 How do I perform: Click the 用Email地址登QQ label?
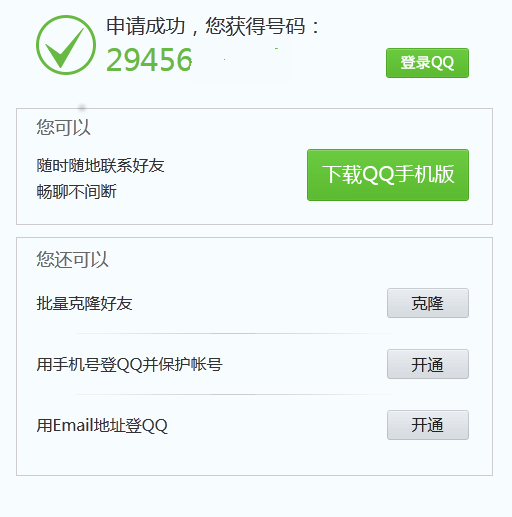tap(102, 425)
